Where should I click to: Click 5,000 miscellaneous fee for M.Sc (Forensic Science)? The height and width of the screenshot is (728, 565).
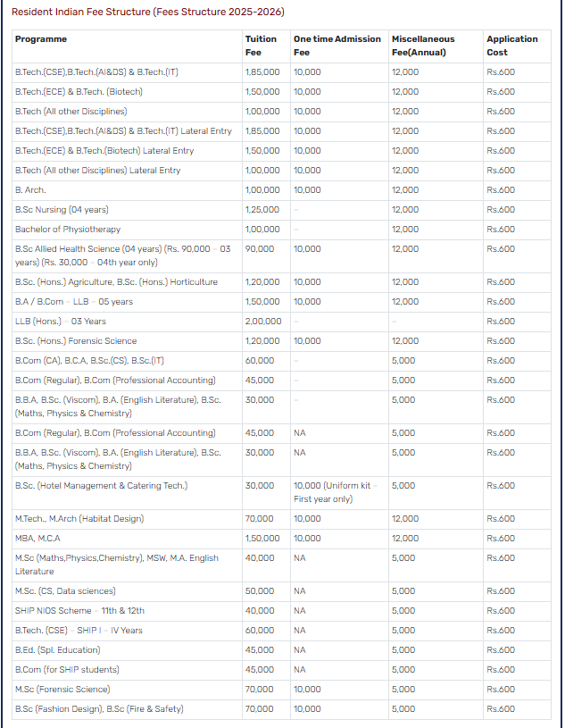tap(403, 689)
